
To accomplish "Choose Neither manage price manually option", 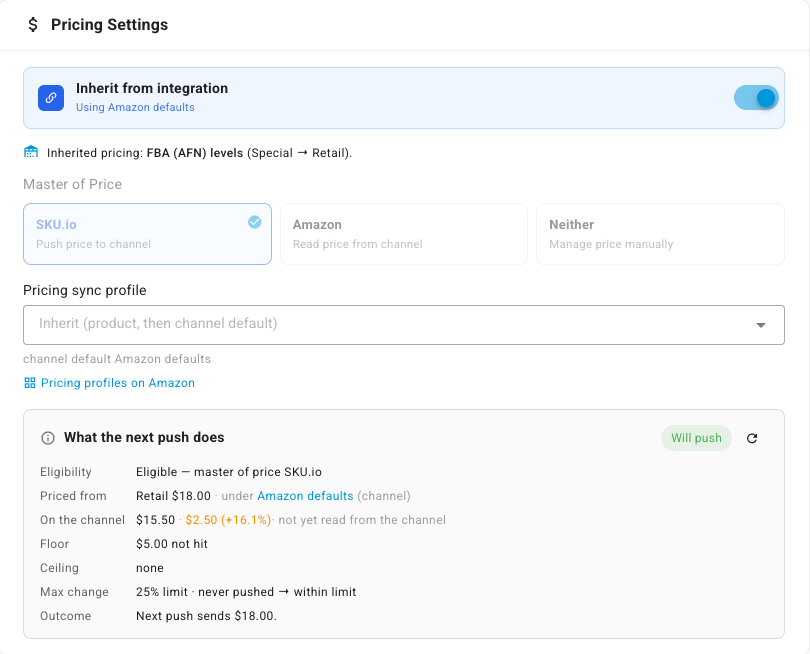I will [660, 234].
